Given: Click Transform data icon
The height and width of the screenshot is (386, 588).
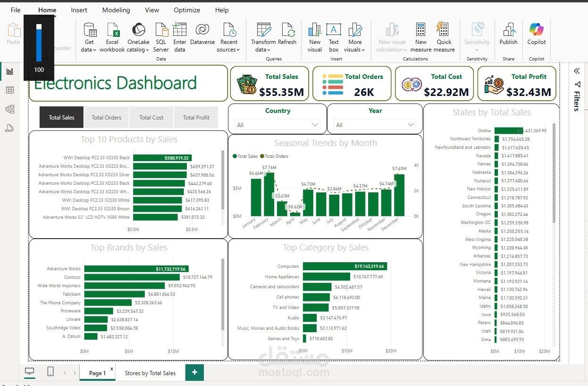Looking at the screenshot, I should 263,30.
